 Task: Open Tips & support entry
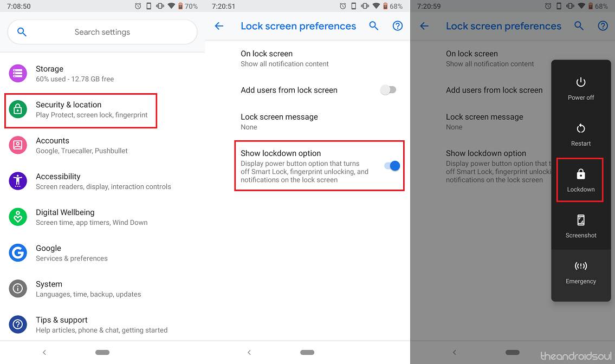tap(102, 325)
